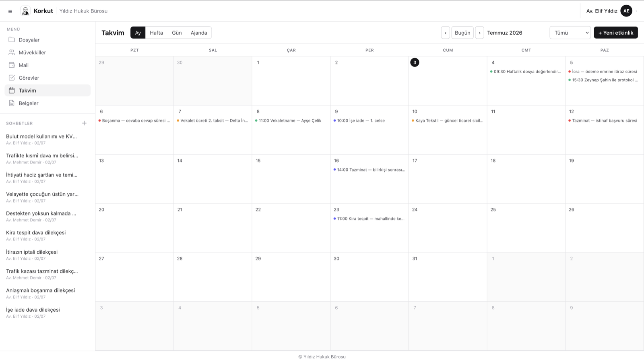Click the Korkut logo icon
This screenshot has width=644, height=362.
tap(25, 11)
